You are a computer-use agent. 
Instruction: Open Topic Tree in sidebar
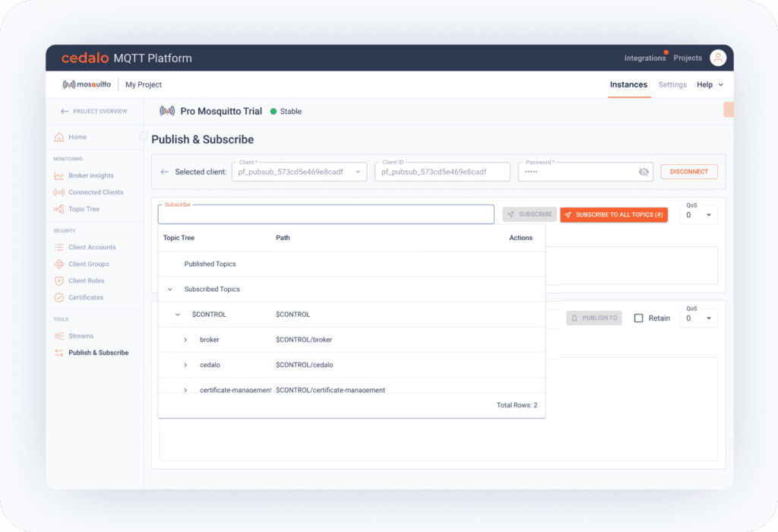[x=84, y=209]
